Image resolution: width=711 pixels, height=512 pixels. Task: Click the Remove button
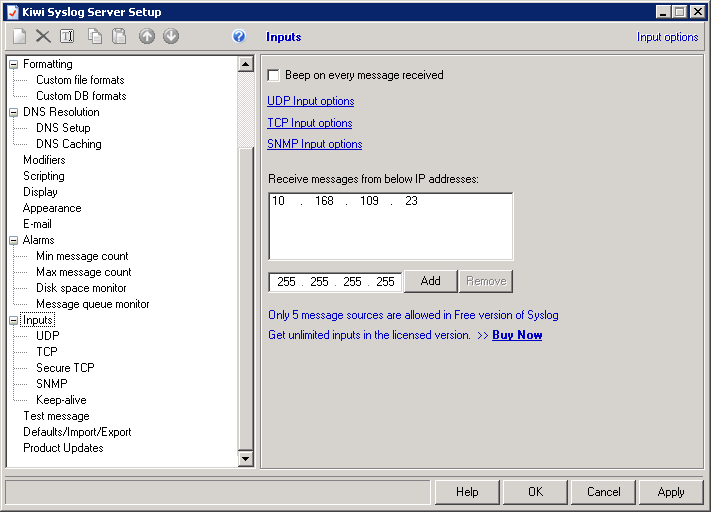(486, 281)
